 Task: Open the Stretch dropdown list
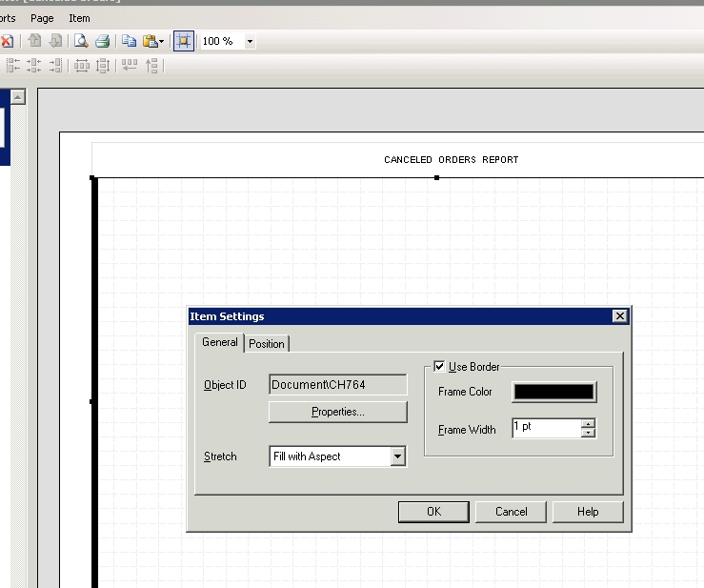point(397,457)
